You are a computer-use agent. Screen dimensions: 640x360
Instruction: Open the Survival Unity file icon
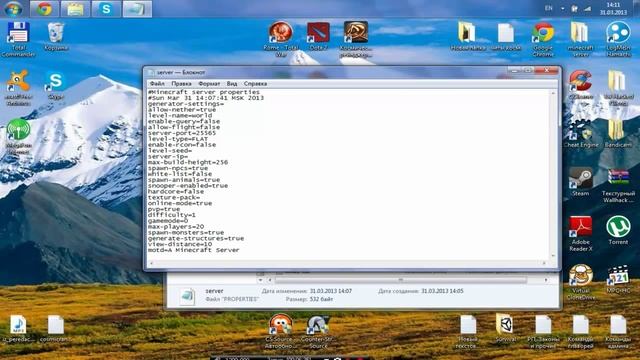click(x=505, y=328)
